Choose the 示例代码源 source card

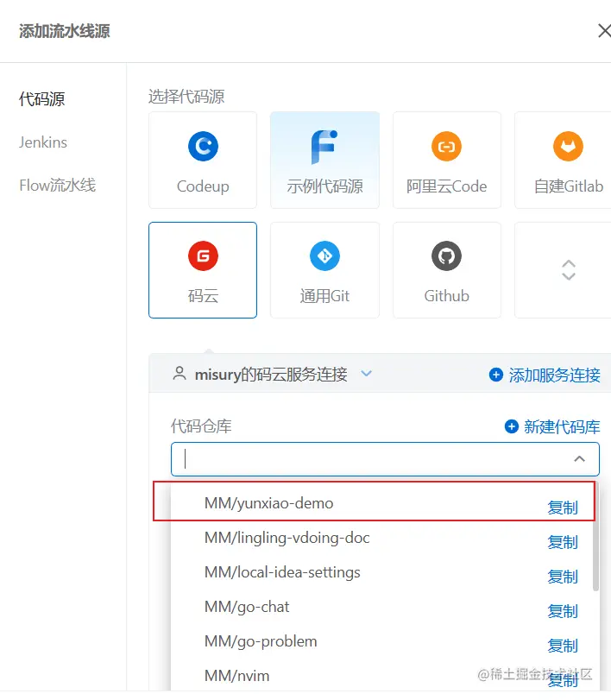(324, 160)
